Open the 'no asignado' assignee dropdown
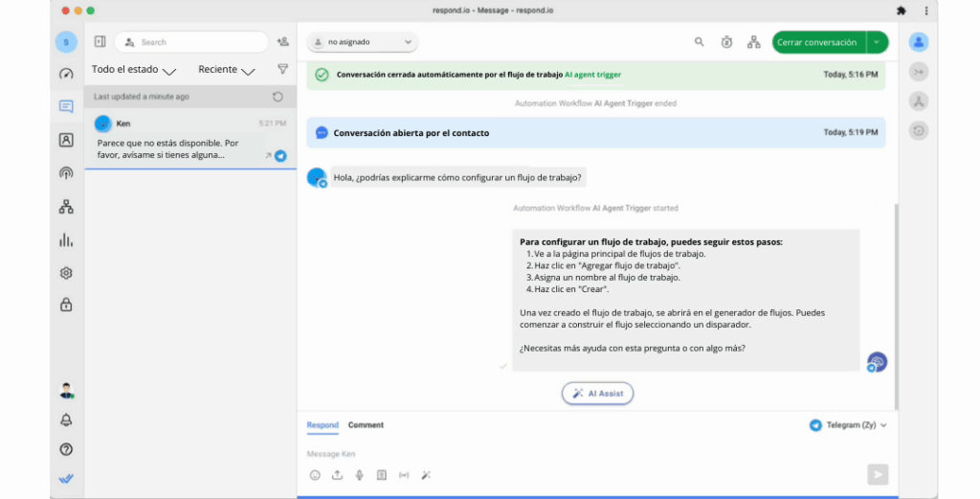Screen dimensions: 980x499 363,42
